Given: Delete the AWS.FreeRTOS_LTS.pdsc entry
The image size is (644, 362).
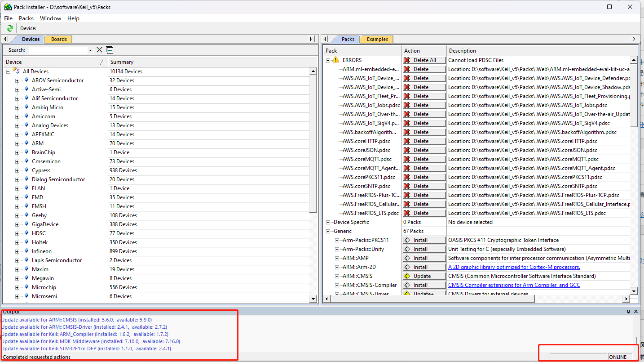Looking at the screenshot, I should 424,213.
